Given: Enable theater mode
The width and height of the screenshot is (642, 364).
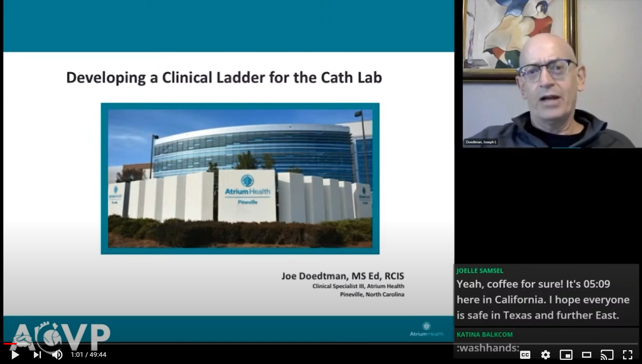Looking at the screenshot, I should pos(587,354).
